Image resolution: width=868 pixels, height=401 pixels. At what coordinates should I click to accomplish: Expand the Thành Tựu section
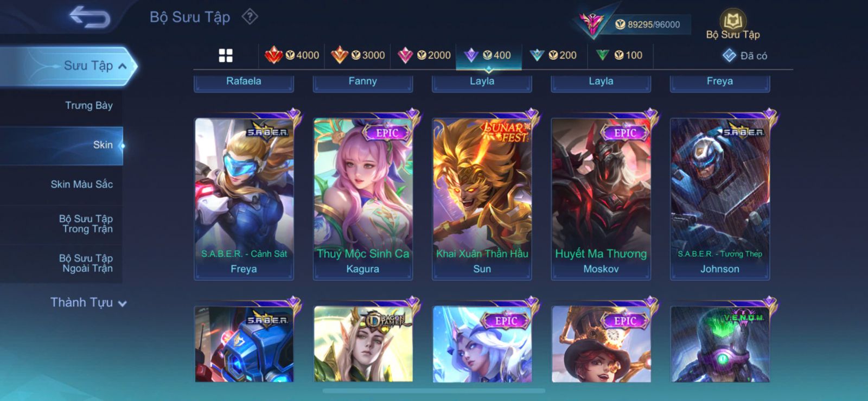(88, 302)
